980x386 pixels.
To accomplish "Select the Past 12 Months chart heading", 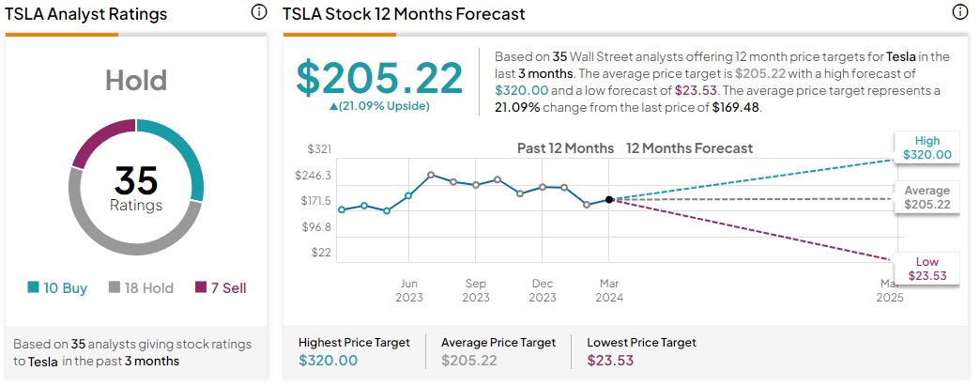I will [565, 148].
